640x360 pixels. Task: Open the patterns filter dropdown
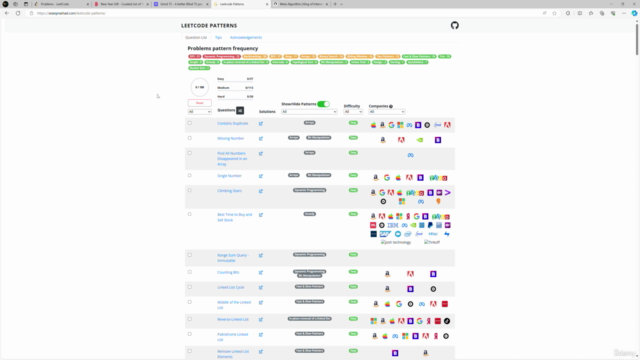tap(309, 111)
